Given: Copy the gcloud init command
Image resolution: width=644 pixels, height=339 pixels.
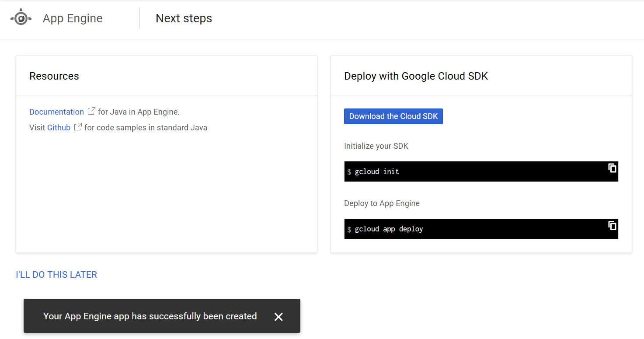Looking at the screenshot, I should point(612,168).
